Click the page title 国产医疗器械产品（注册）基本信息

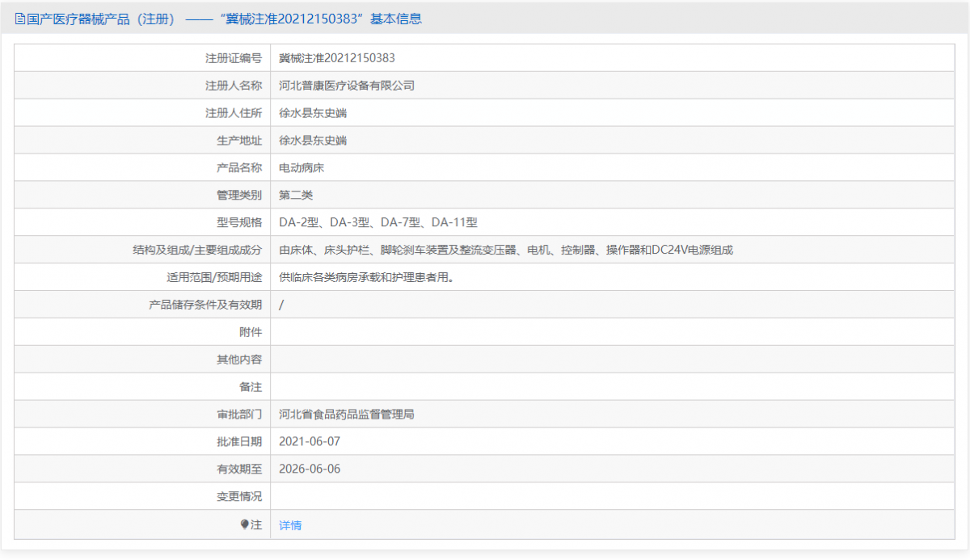224,19
